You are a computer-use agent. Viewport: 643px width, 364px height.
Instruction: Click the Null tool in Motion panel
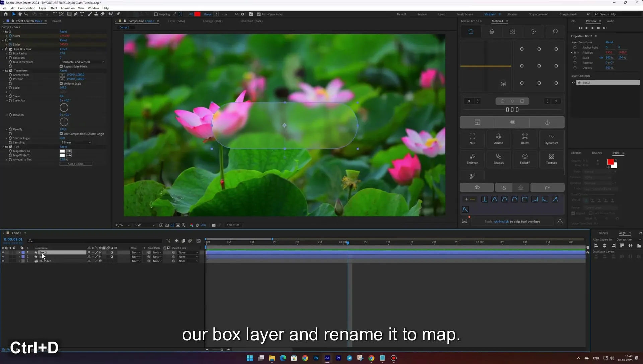(x=472, y=139)
